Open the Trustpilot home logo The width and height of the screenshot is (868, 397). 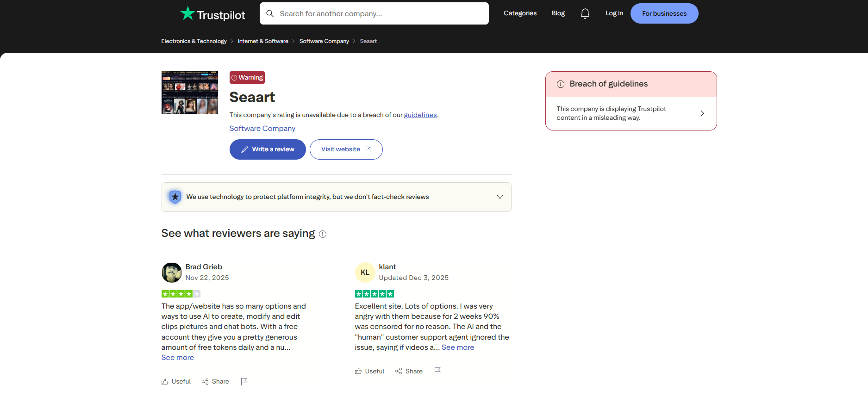pos(212,14)
